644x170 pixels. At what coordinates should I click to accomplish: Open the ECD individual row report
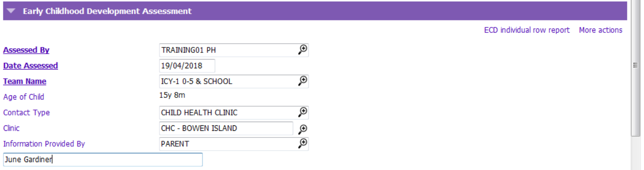click(527, 30)
